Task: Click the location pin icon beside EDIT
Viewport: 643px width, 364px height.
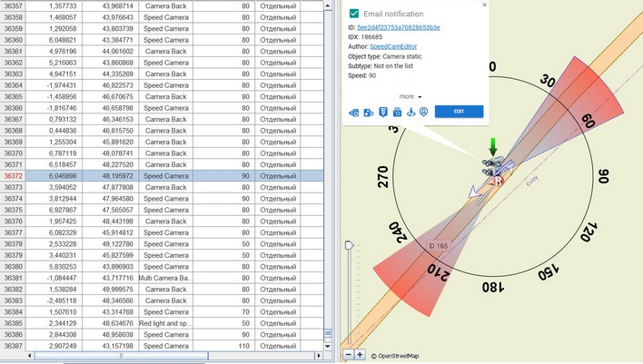Action: click(423, 112)
